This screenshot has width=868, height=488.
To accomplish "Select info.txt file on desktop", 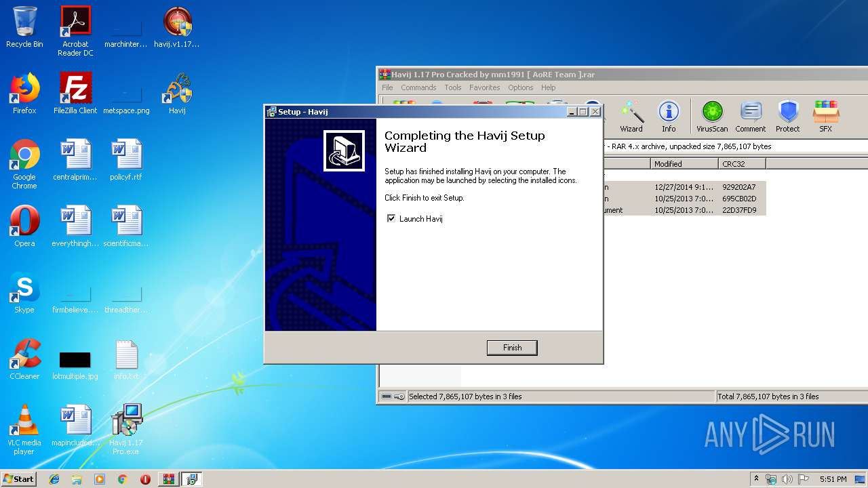I will tap(126, 359).
